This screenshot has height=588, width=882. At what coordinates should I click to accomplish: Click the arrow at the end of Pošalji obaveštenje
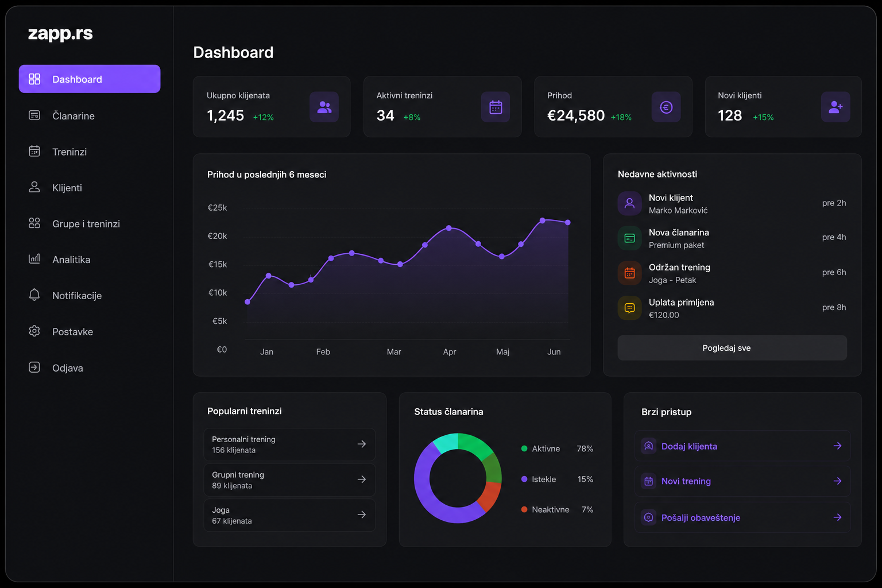pyautogui.click(x=838, y=517)
